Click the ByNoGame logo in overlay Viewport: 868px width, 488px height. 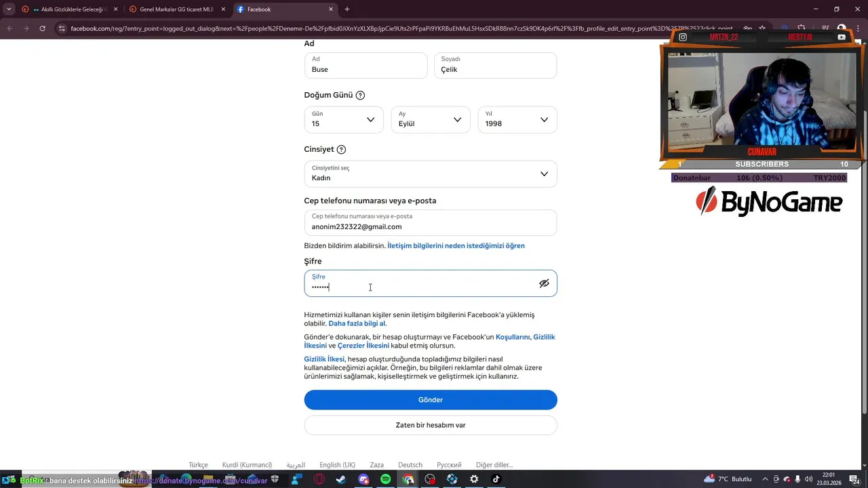coord(769,201)
